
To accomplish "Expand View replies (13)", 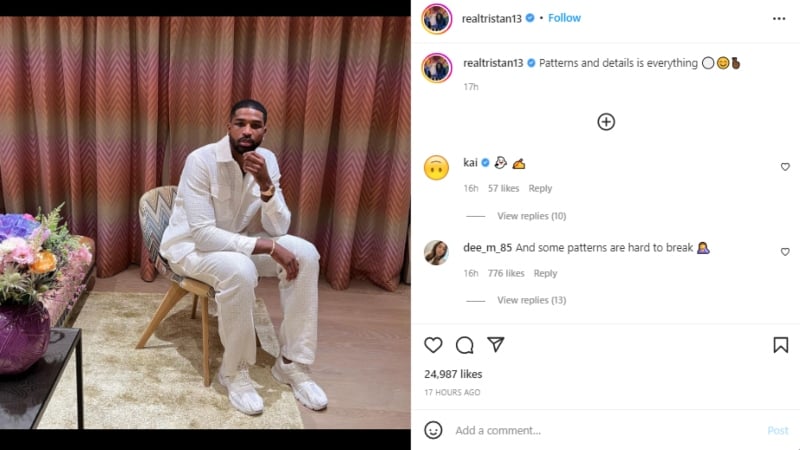I will [531, 300].
